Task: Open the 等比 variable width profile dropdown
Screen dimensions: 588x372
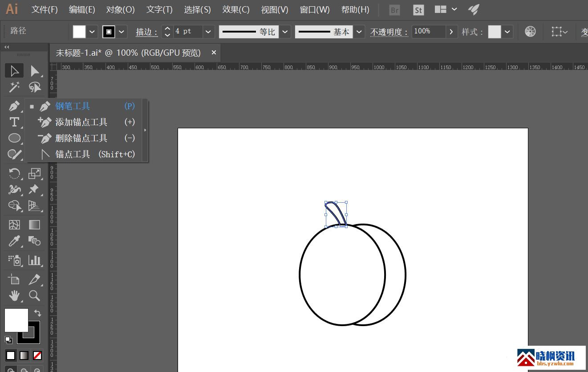Action: coord(285,32)
